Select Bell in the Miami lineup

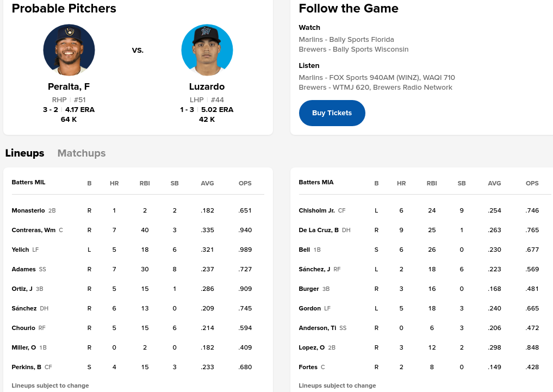tap(305, 250)
